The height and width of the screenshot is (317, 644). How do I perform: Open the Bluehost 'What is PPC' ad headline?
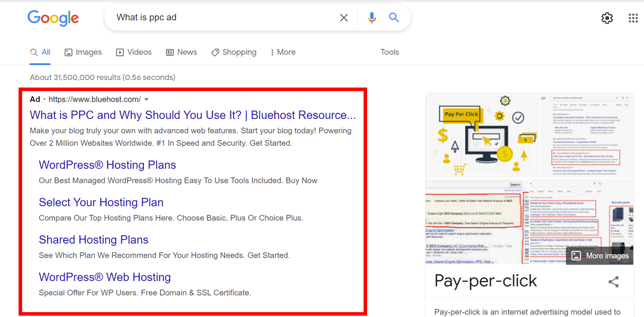193,115
